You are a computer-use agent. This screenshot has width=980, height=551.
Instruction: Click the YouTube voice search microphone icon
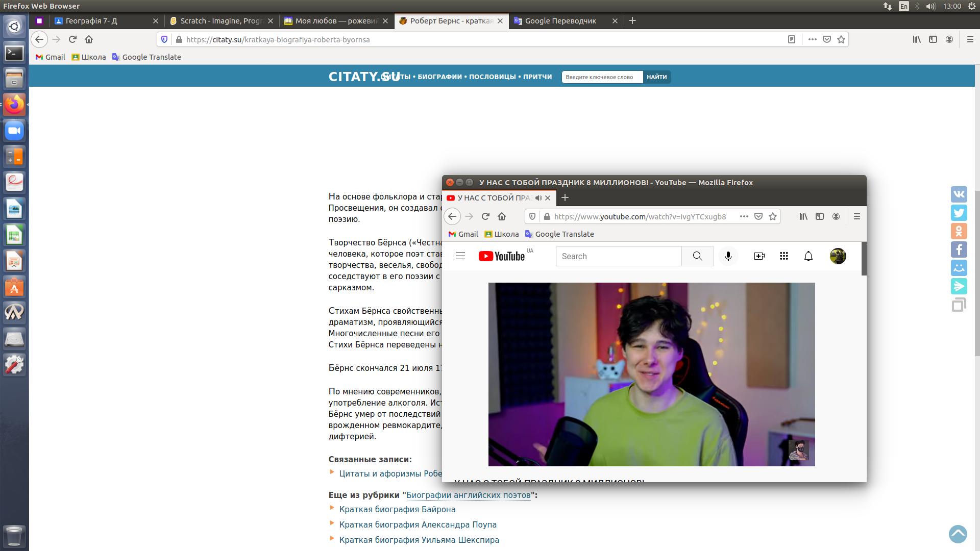click(728, 256)
